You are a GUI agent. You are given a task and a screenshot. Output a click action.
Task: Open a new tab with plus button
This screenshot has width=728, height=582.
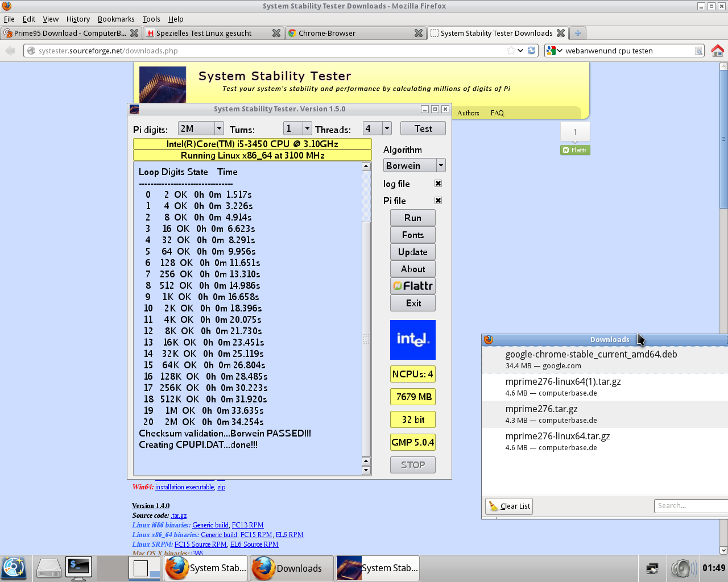577,33
